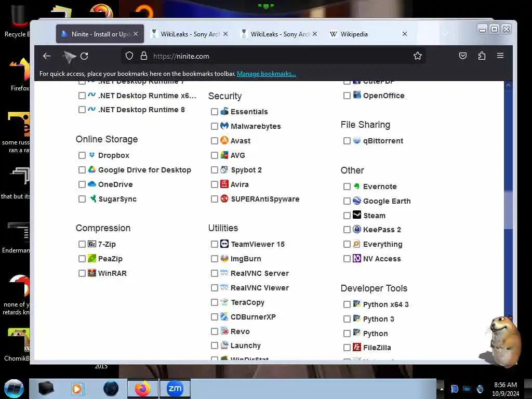Image resolution: width=532 pixels, height=399 pixels.
Task: Click the PeaZip label
Action: coord(110,259)
